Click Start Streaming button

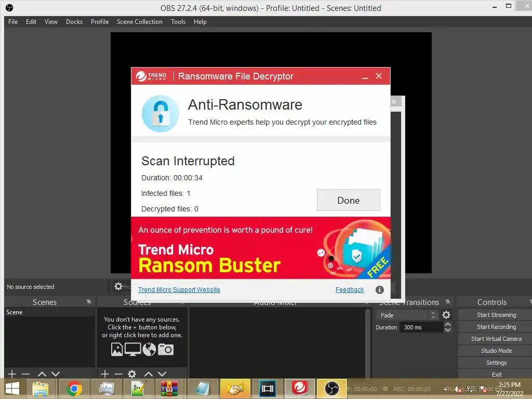pos(496,315)
